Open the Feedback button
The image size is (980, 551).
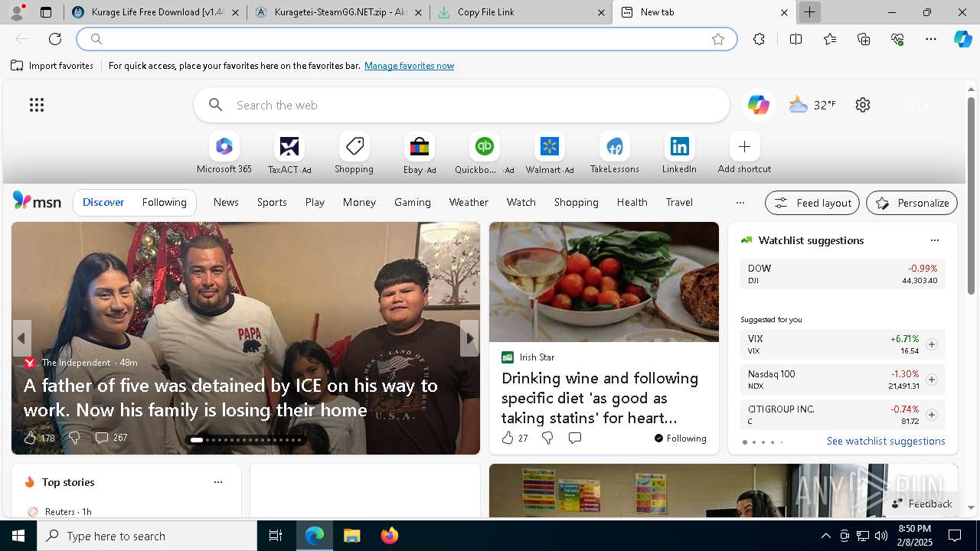[922, 504]
